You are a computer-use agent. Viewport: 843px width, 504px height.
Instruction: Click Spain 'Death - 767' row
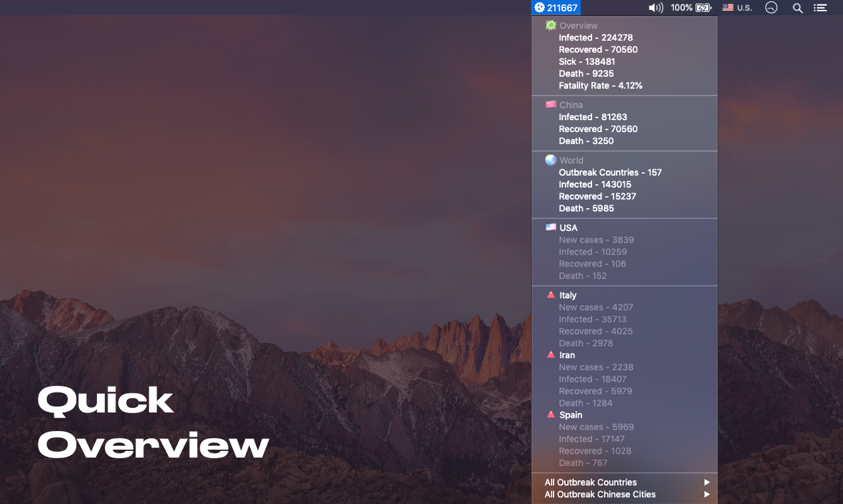(625, 463)
